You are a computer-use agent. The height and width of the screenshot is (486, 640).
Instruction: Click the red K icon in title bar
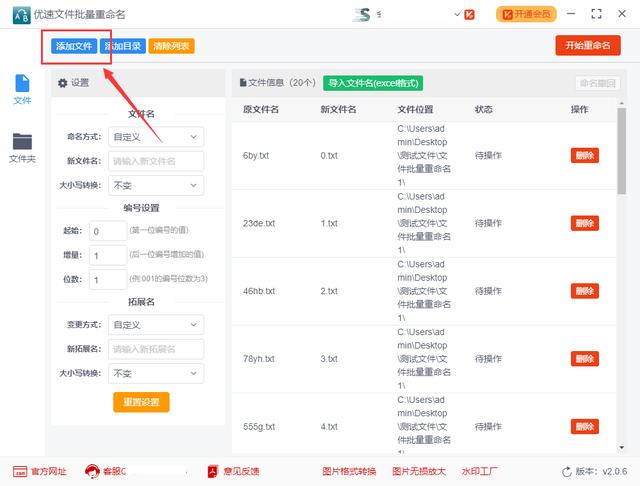[469, 15]
